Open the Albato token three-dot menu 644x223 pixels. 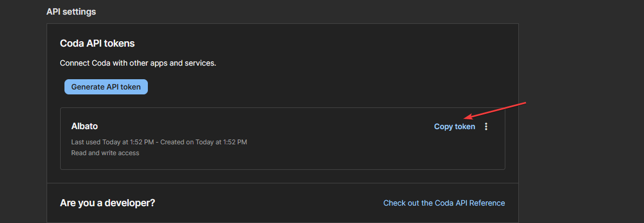(x=486, y=126)
